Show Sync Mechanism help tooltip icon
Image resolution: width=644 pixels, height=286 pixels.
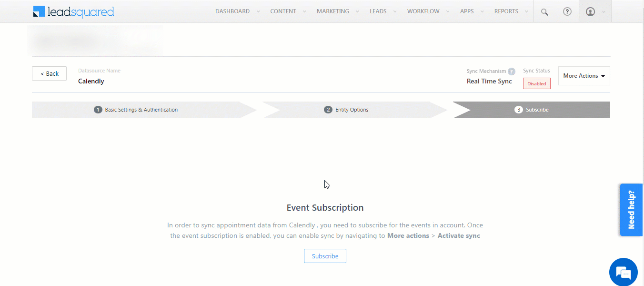coord(511,71)
